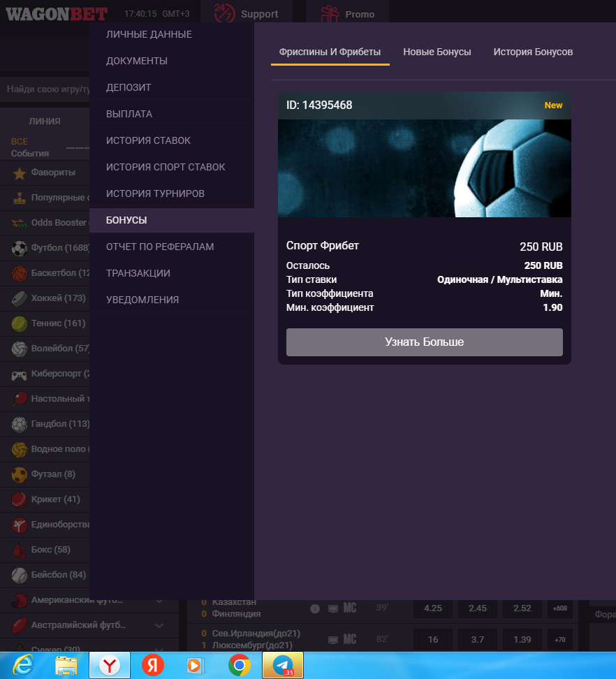
Task: Select Депозит in the account menu
Action: (129, 88)
